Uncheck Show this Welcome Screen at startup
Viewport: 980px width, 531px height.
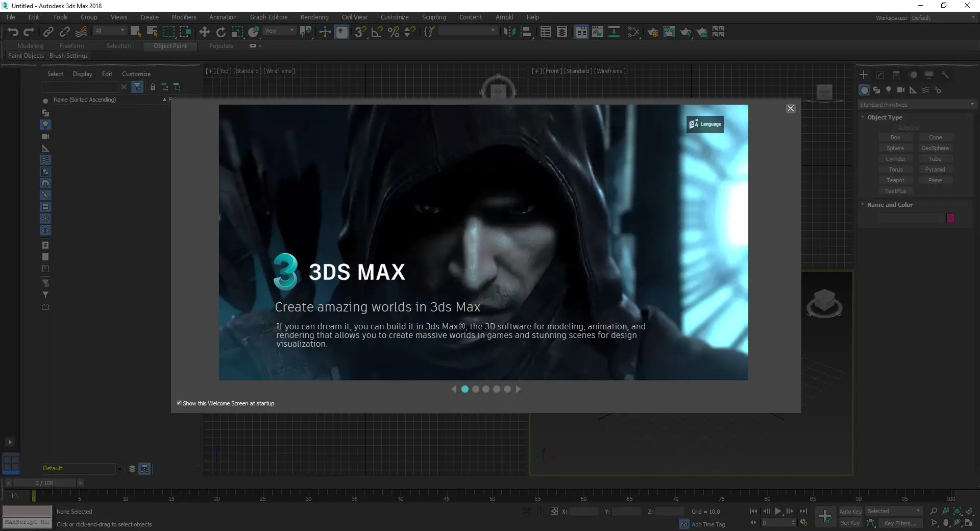pos(179,403)
